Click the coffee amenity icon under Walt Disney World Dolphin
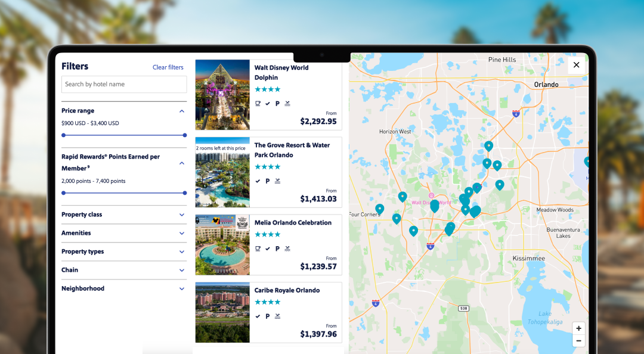 coord(258,103)
